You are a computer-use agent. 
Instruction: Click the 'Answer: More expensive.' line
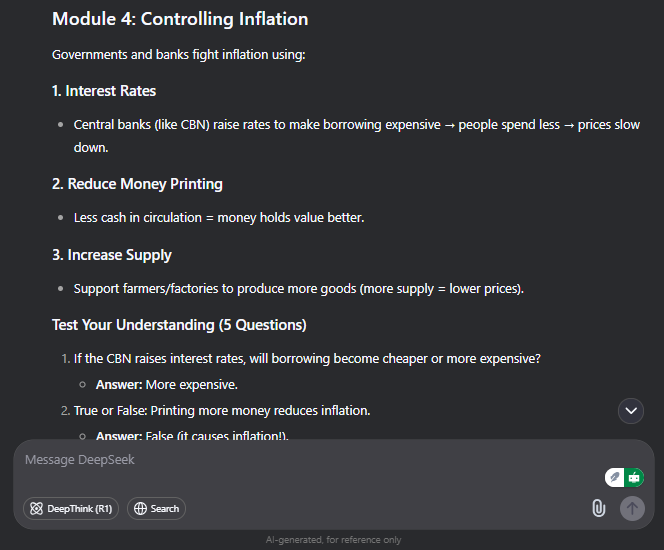tap(166, 384)
